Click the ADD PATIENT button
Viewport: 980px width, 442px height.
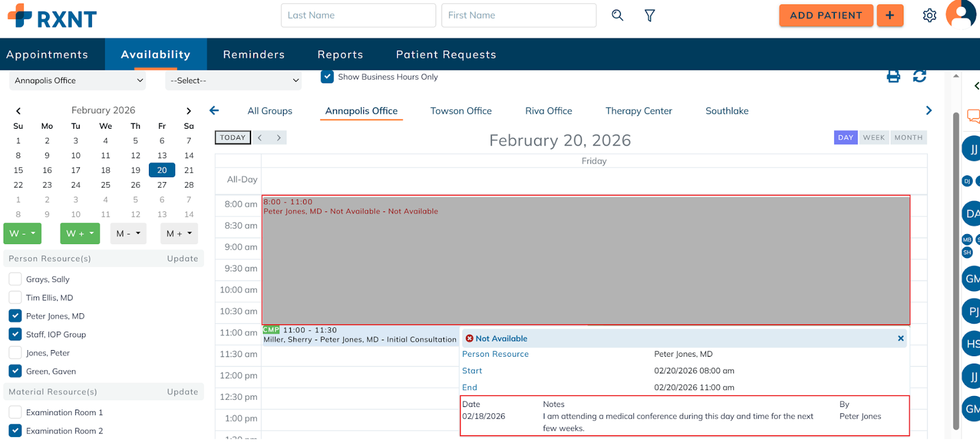tap(826, 15)
